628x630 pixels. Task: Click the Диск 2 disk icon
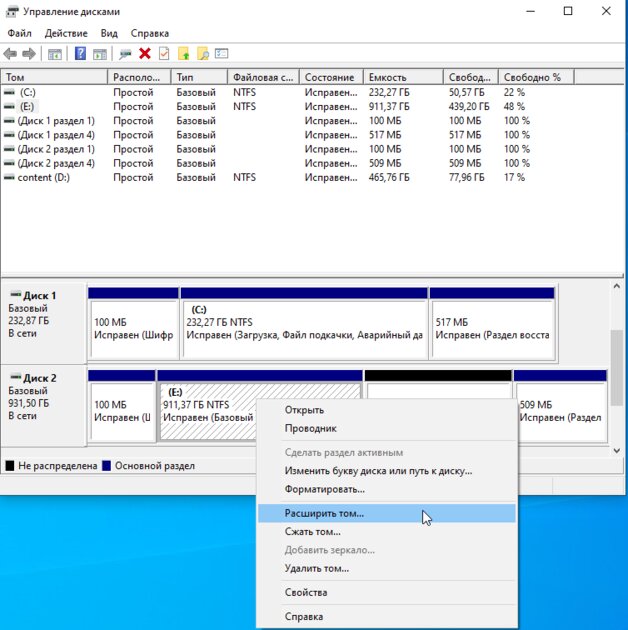(15, 377)
